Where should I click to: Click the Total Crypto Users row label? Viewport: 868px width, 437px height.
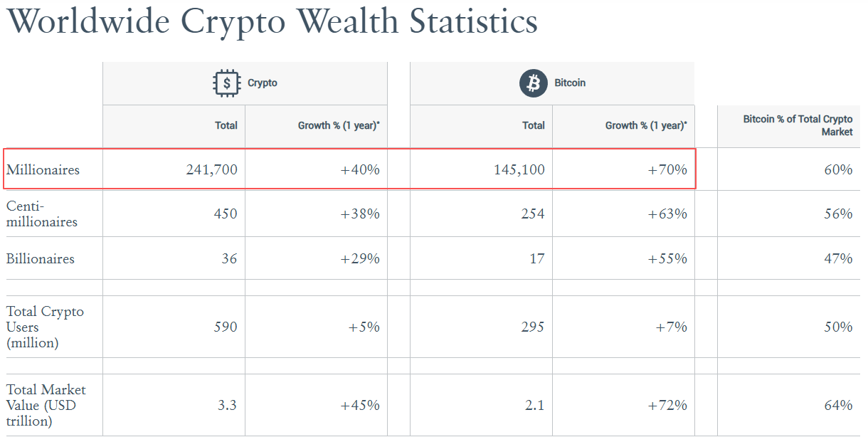click(x=45, y=327)
